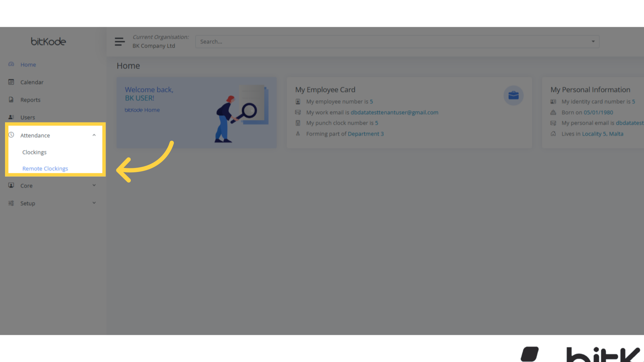The width and height of the screenshot is (644, 362).
Task: Click the Setup sliders icon
Action: pyautogui.click(x=11, y=203)
